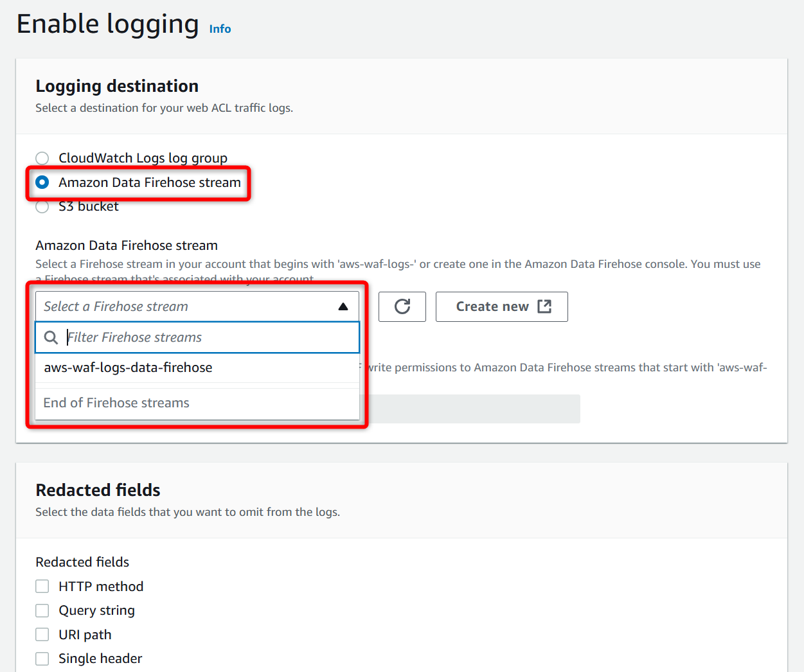Choose the S3 bucket destination radio
804x672 pixels.
(42, 207)
